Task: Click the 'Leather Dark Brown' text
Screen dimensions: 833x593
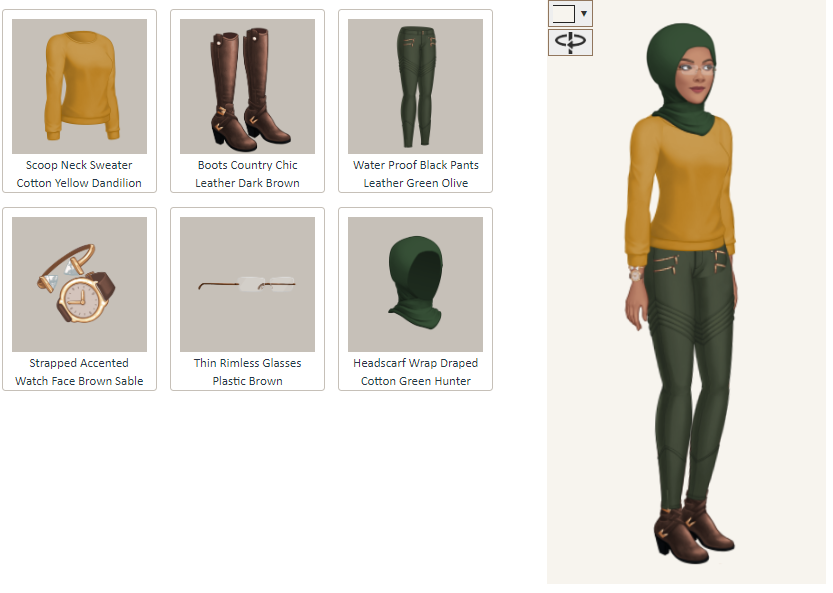Action: click(x=249, y=184)
